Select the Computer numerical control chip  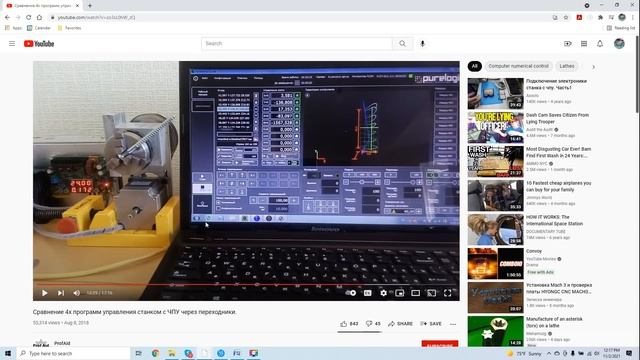click(x=518, y=66)
